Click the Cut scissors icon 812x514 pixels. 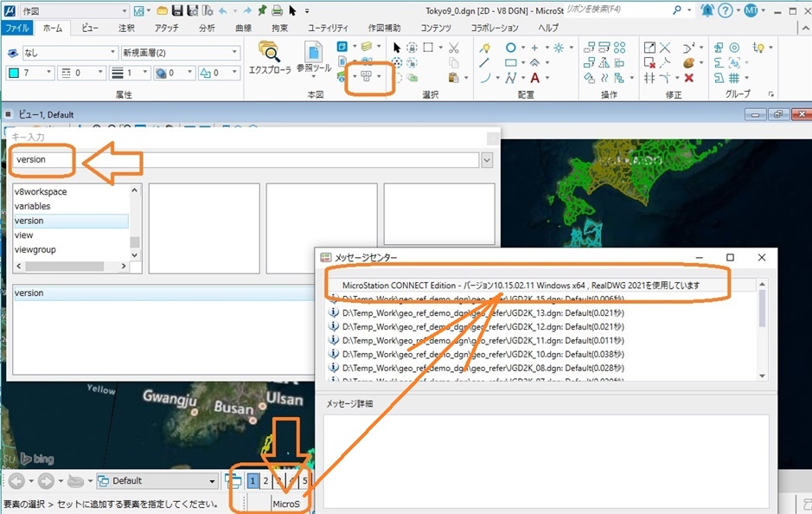point(454,48)
